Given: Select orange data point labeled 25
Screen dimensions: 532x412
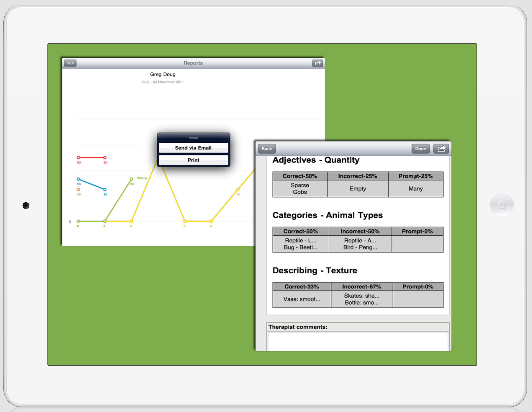Looking at the screenshot, I should tap(78, 189).
